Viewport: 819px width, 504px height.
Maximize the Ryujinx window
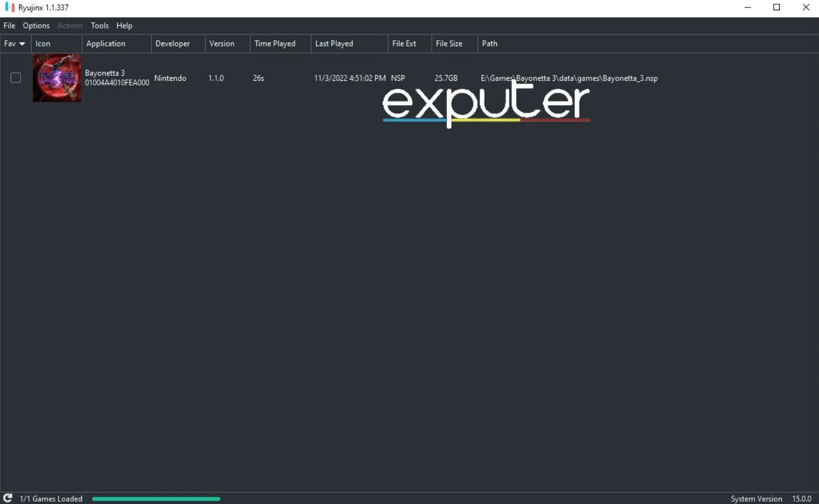click(x=777, y=7)
